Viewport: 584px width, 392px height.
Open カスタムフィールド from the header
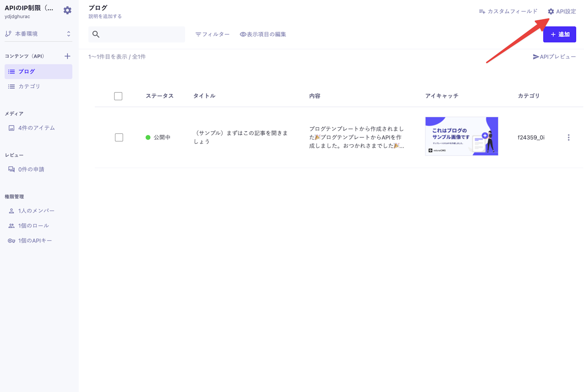[x=508, y=11]
